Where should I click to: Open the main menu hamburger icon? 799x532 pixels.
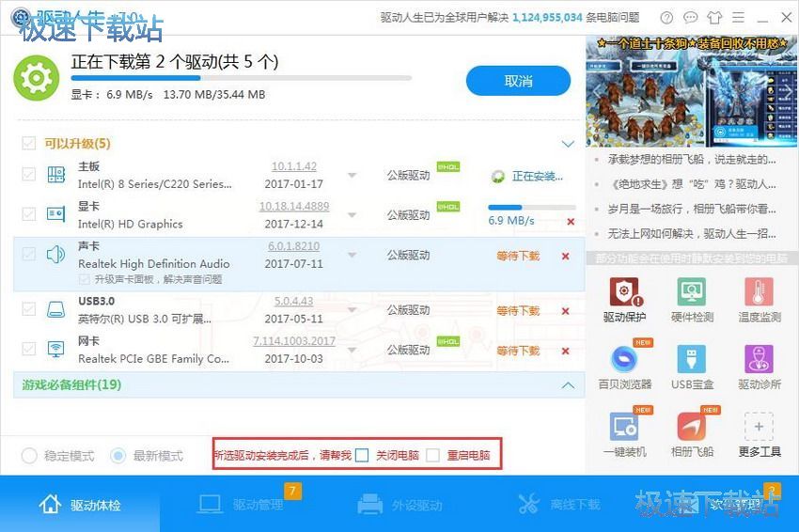click(x=738, y=18)
